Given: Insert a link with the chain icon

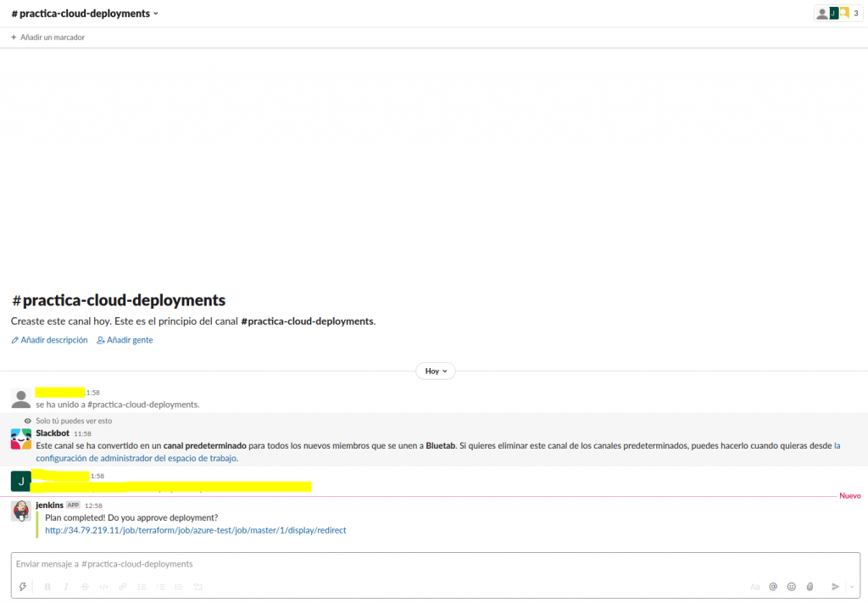Looking at the screenshot, I should click(123, 586).
